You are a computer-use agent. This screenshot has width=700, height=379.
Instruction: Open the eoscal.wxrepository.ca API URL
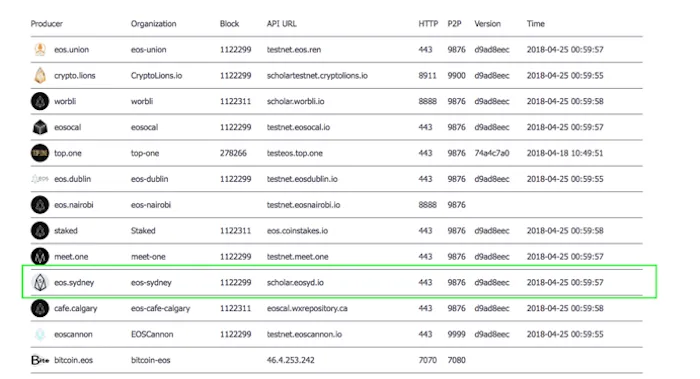[x=307, y=308]
